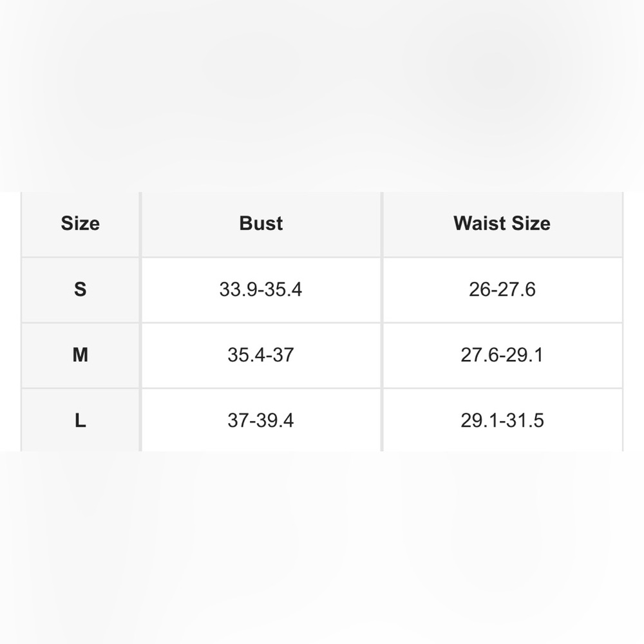Click bust value 35.4-37

[x=261, y=355]
